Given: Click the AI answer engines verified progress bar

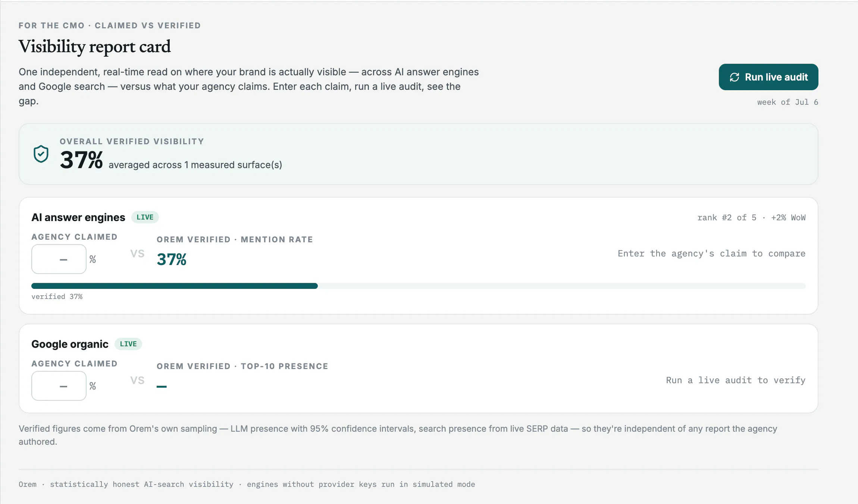Looking at the screenshot, I should [x=419, y=286].
